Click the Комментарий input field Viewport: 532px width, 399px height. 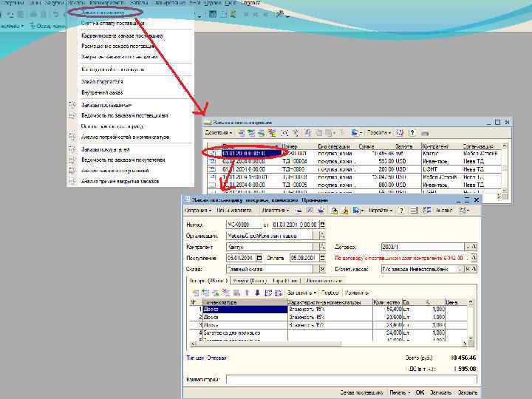pos(352,379)
